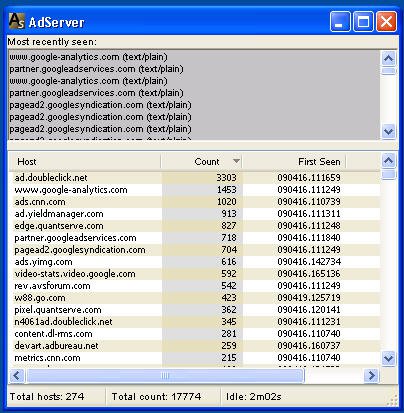404x413 pixels.
Task: Sort table by the Host column header
Action: (85, 162)
